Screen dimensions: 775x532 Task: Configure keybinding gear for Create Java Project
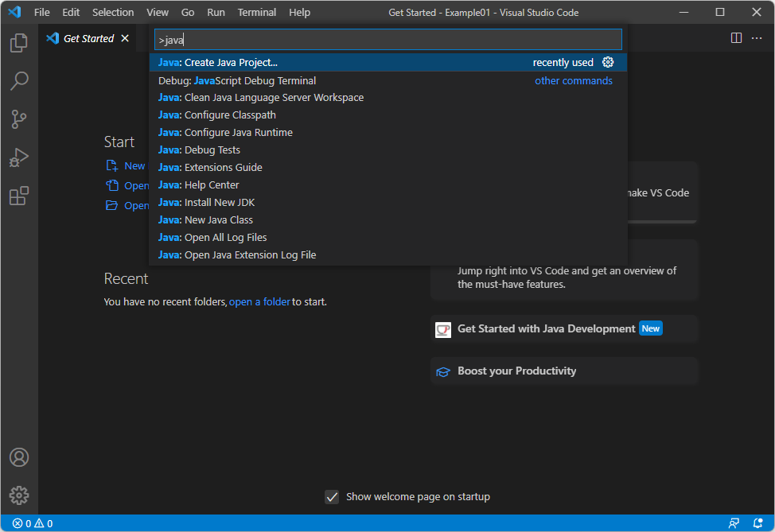click(608, 62)
